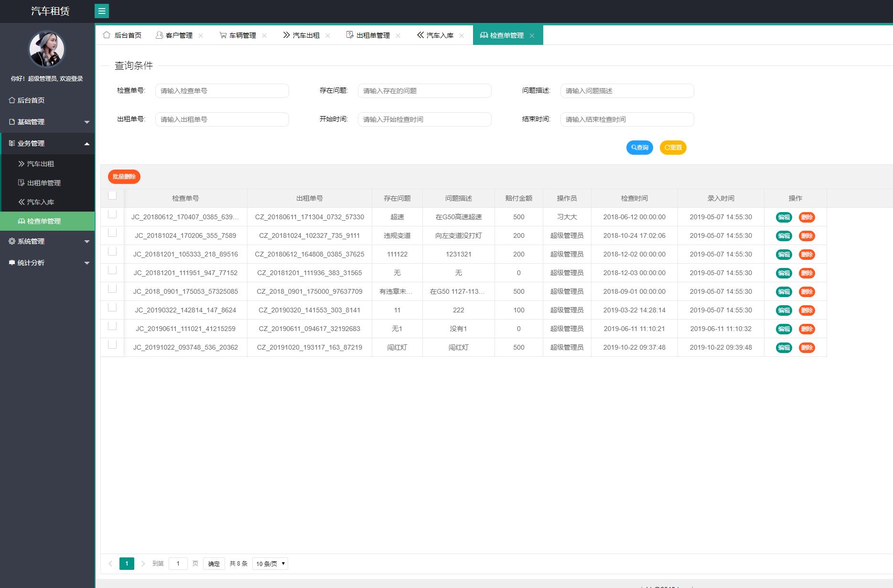This screenshot has width=893, height=588.
Task: Click into the 检查单号 input field
Action: tap(222, 91)
